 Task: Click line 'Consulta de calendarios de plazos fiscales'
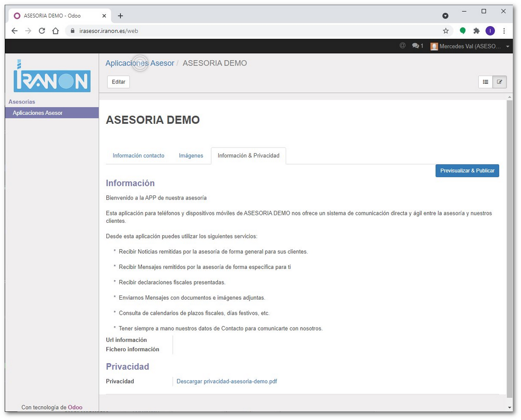pyautogui.click(x=194, y=313)
